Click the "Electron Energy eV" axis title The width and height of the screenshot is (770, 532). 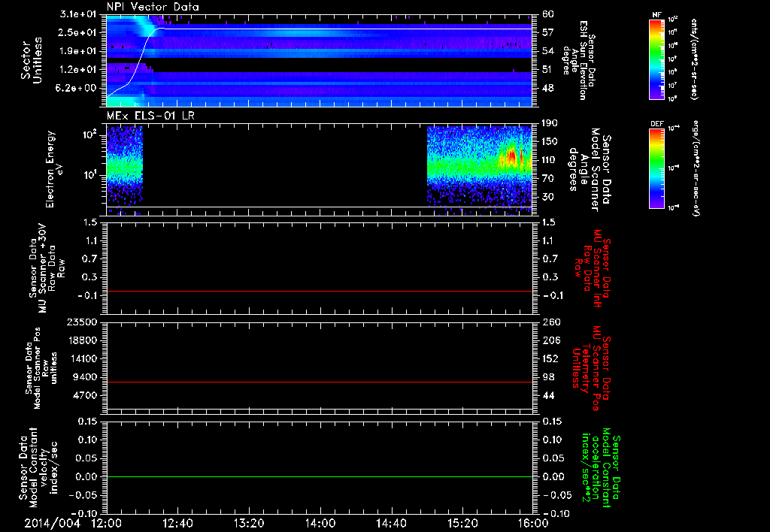coord(54,169)
